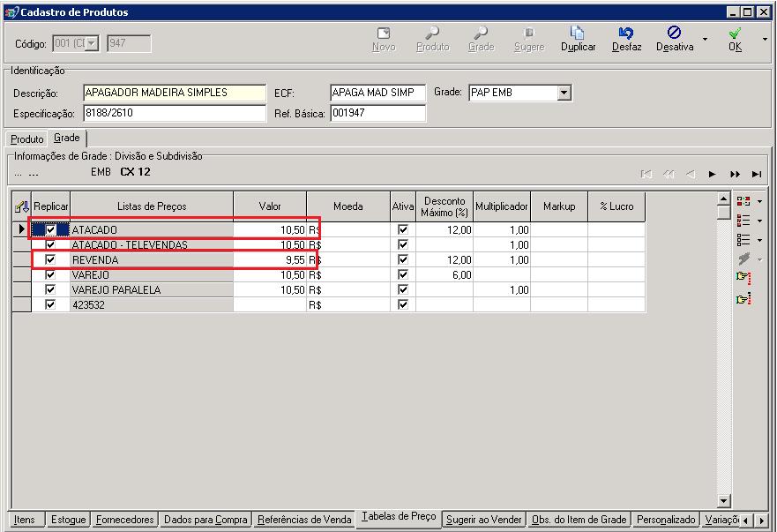Toggle Ativa checkbox in ATACADO row
The image size is (777, 532).
pyautogui.click(x=403, y=230)
